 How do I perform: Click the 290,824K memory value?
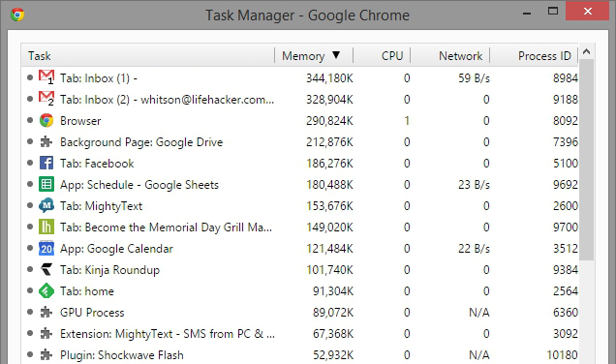coord(329,121)
